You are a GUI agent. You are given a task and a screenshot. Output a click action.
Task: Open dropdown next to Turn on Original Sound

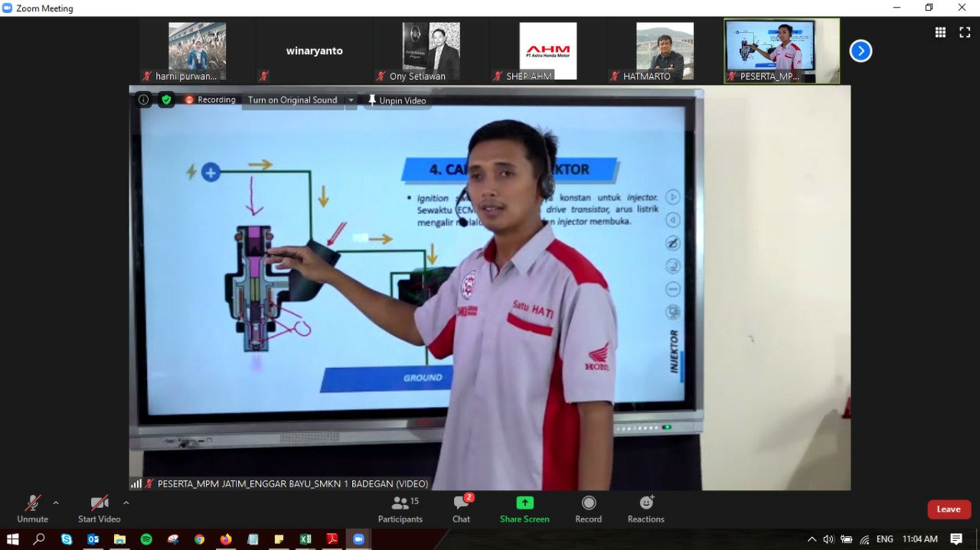coord(351,100)
